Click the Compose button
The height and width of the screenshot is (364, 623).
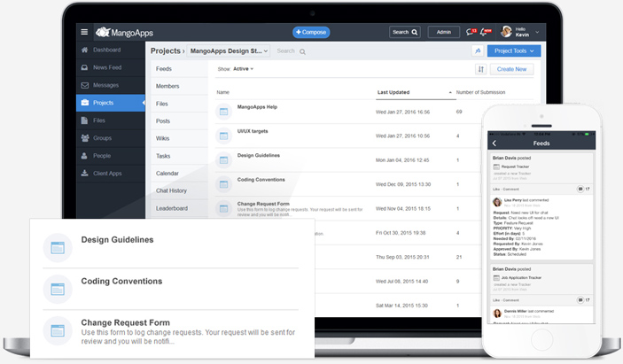(x=311, y=32)
